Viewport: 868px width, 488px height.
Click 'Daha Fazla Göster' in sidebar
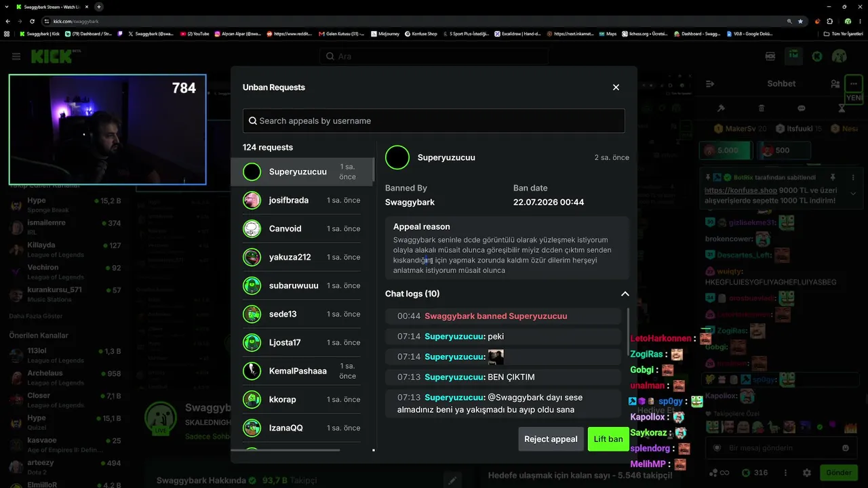click(x=35, y=316)
